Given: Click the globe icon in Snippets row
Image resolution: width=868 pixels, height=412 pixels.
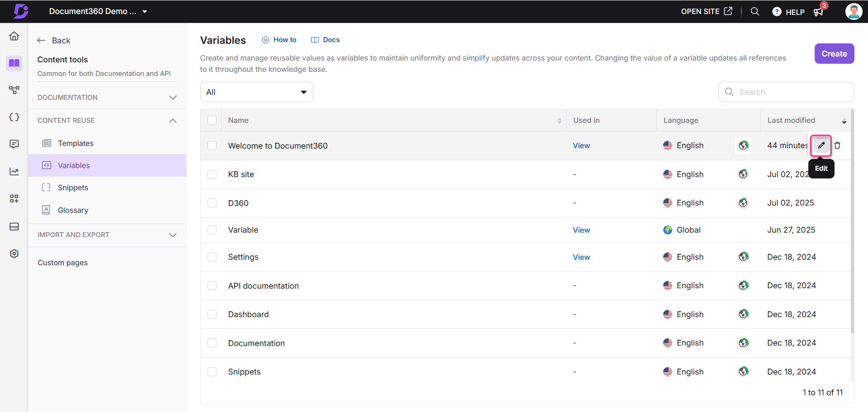Looking at the screenshot, I should [x=743, y=371].
